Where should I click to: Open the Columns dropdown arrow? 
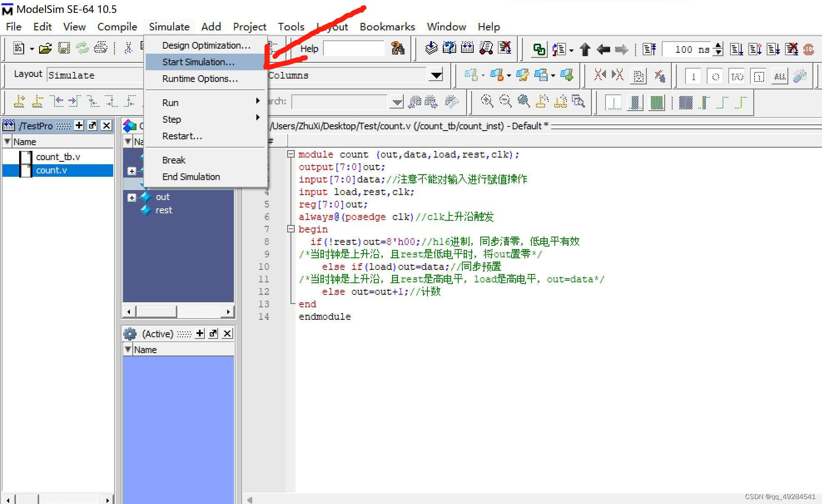click(436, 75)
